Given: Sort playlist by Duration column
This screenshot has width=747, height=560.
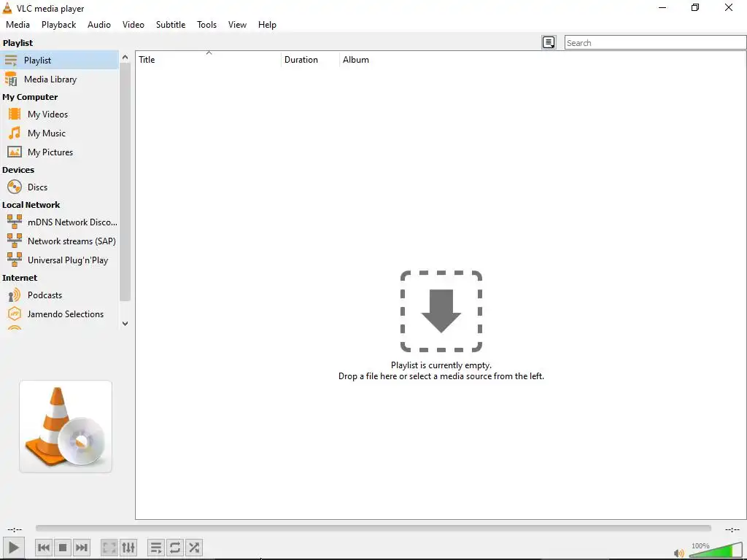Looking at the screenshot, I should 309,60.
